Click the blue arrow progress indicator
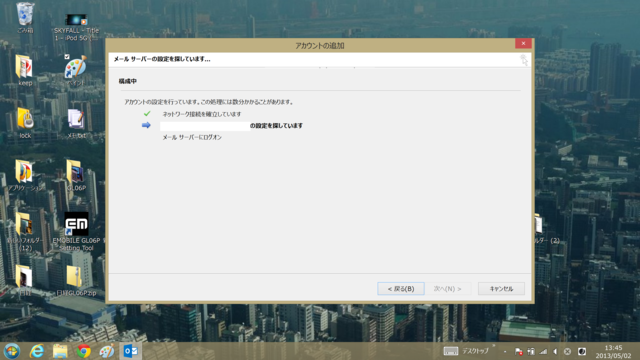Screen dimensions: 640x360 pos(146,125)
